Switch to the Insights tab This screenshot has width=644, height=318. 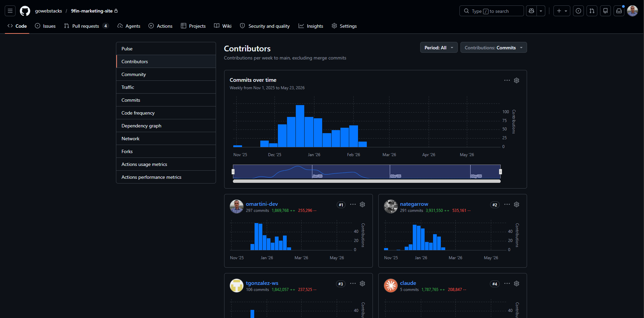point(311,26)
